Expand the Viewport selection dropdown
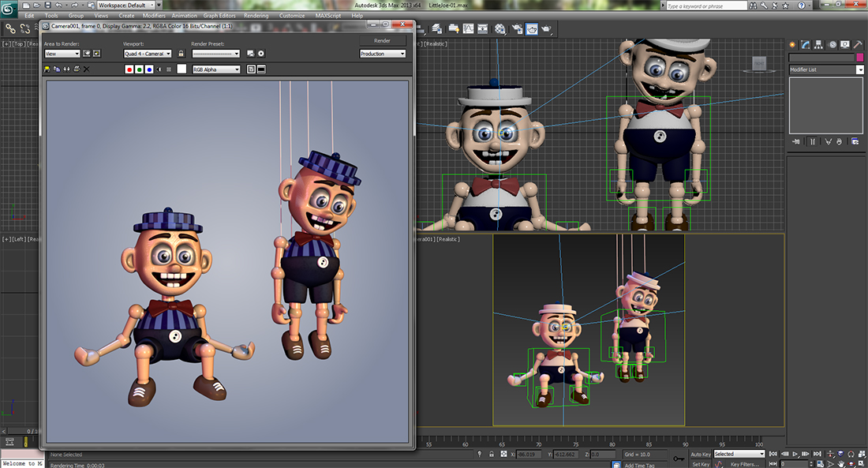The width and height of the screenshot is (868, 468). click(x=147, y=54)
